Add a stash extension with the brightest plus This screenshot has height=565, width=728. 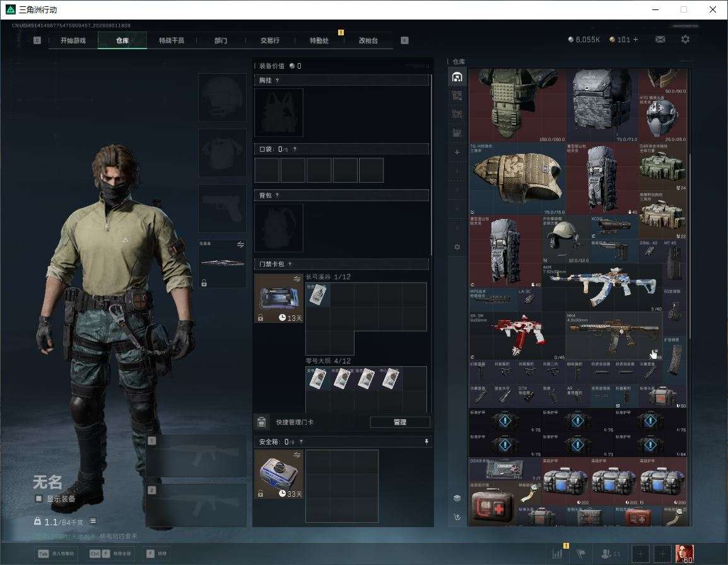coord(457,152)
